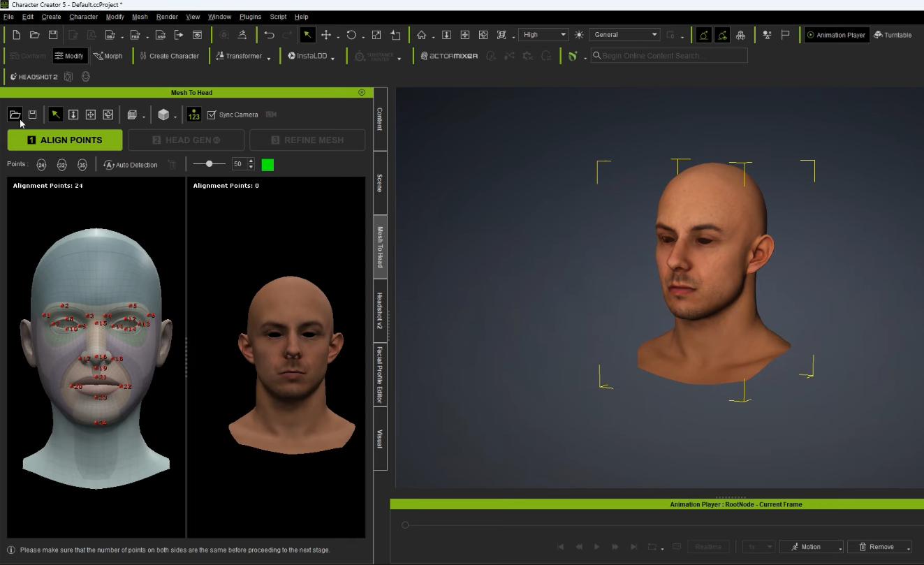
Task: Toggle the Modify panel button
Action: (x=70, y=56)
